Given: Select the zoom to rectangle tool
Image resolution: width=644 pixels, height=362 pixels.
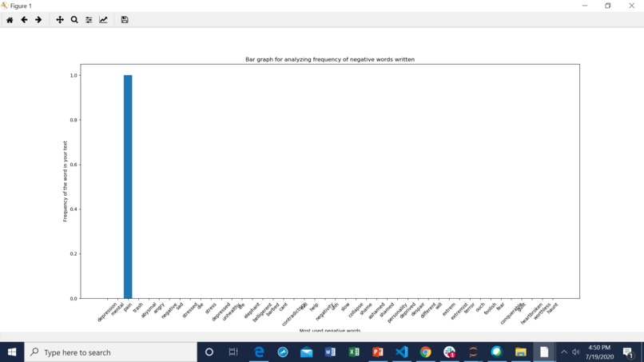Looking at the screenshot, I should (x=74, y=20).
